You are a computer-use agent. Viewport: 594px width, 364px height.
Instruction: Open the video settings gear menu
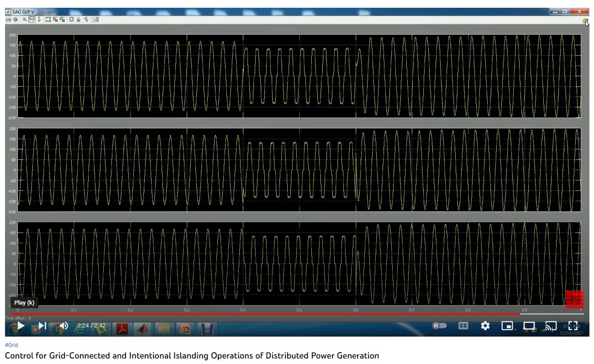pyautogui.click(x=485, y=326)
